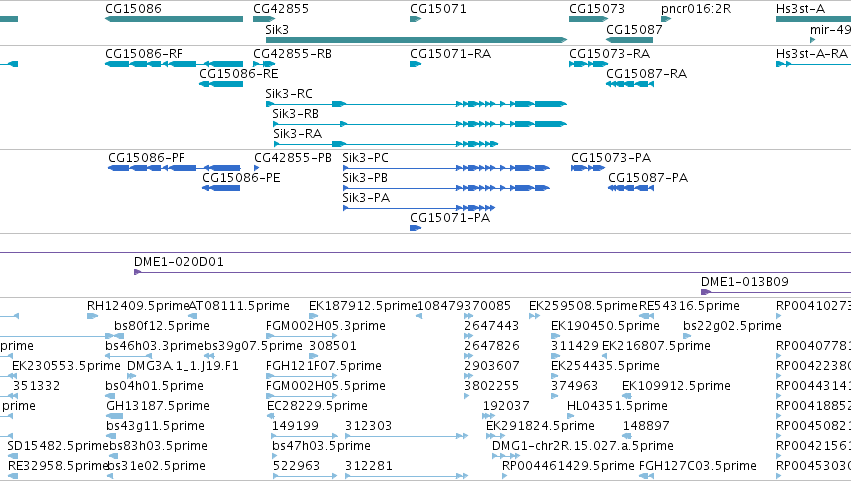Click the CG15071-RA transcript label

click(450, 54)
